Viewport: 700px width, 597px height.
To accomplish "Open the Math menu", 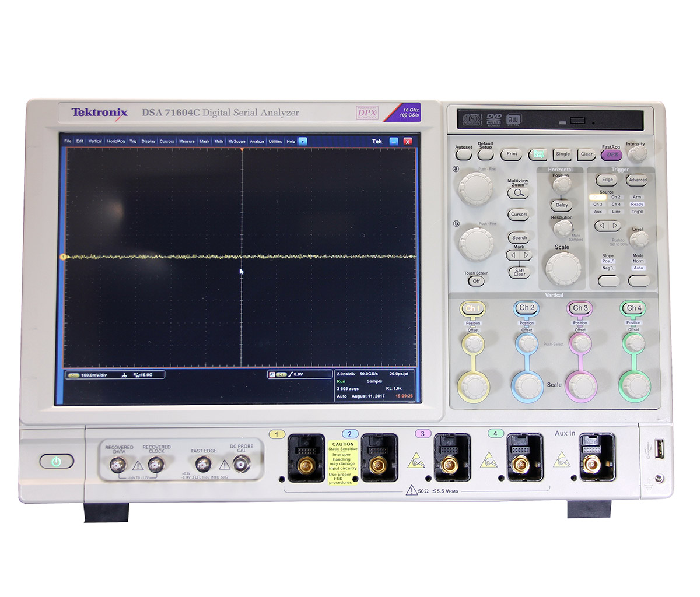I will 218,141.
